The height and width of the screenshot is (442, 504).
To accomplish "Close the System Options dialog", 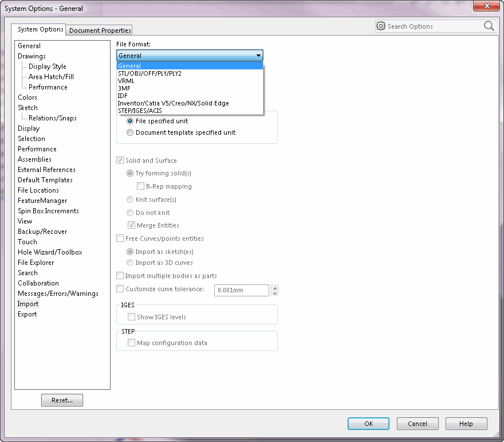I will (x=487, y=6).
